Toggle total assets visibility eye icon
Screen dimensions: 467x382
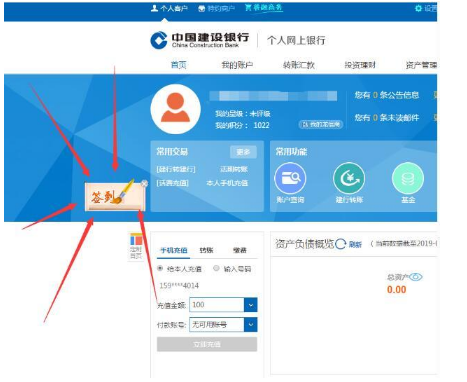416,277
